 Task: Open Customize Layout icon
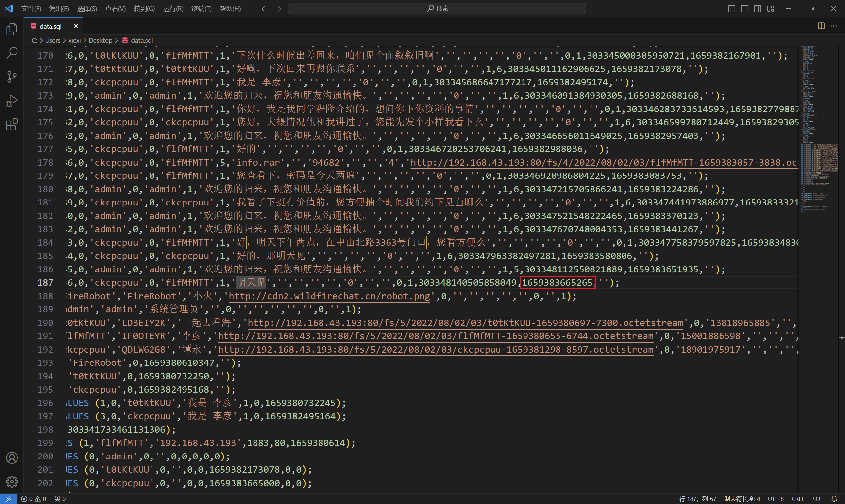point(771,9)
